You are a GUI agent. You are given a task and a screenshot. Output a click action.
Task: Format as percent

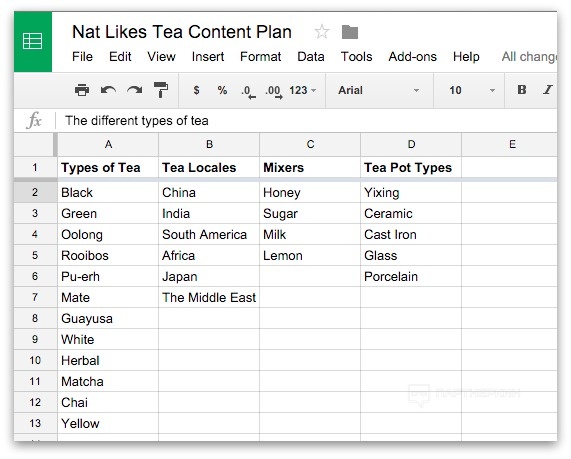[222, 90]
